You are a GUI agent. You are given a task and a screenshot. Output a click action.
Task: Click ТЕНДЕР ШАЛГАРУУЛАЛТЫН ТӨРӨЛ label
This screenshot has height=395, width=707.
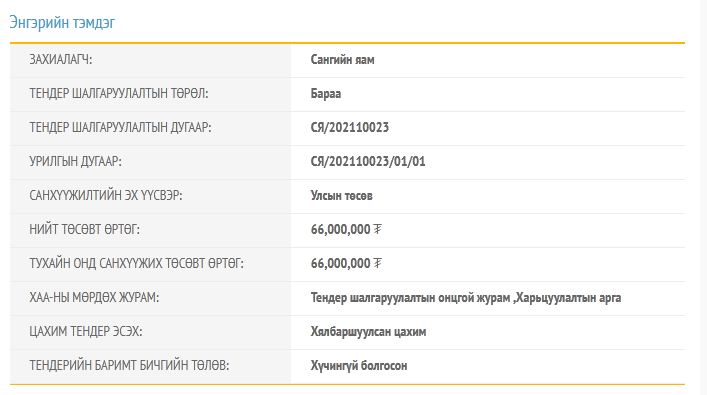119,94
